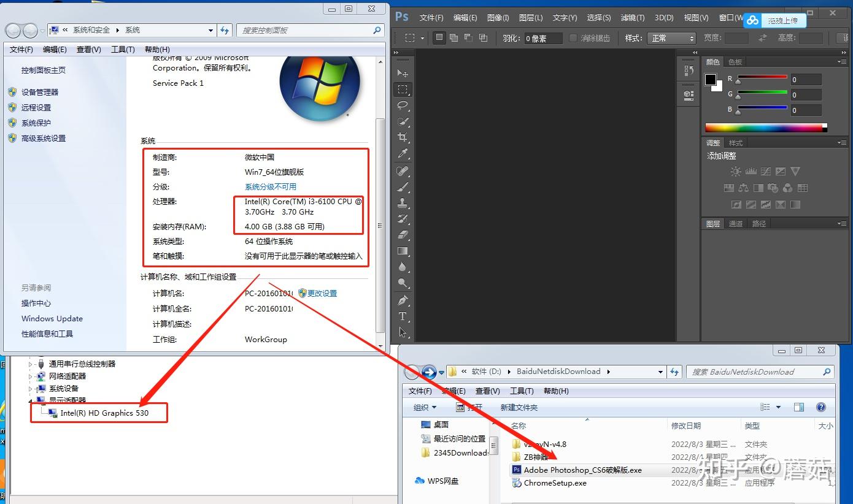853x504 pixels.
Task: Open the 样式 style dropdown
Action: 671,38
